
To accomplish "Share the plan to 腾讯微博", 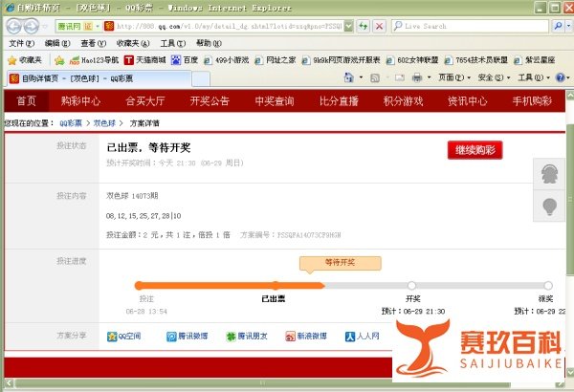I will [x=188, y=336].
